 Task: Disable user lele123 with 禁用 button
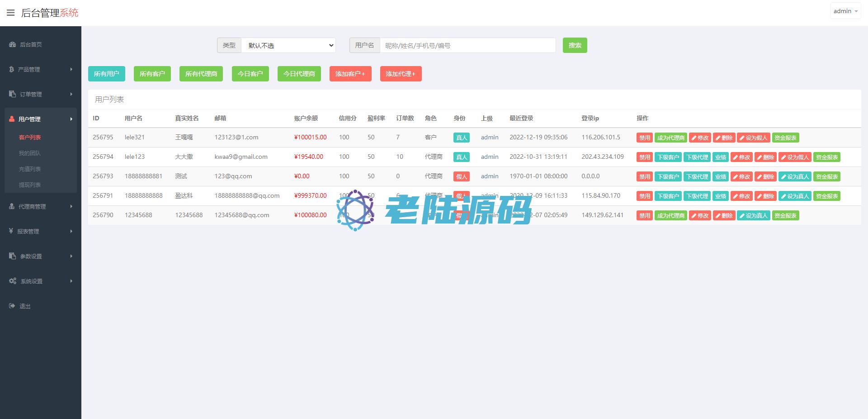click(x=644, y=157)
